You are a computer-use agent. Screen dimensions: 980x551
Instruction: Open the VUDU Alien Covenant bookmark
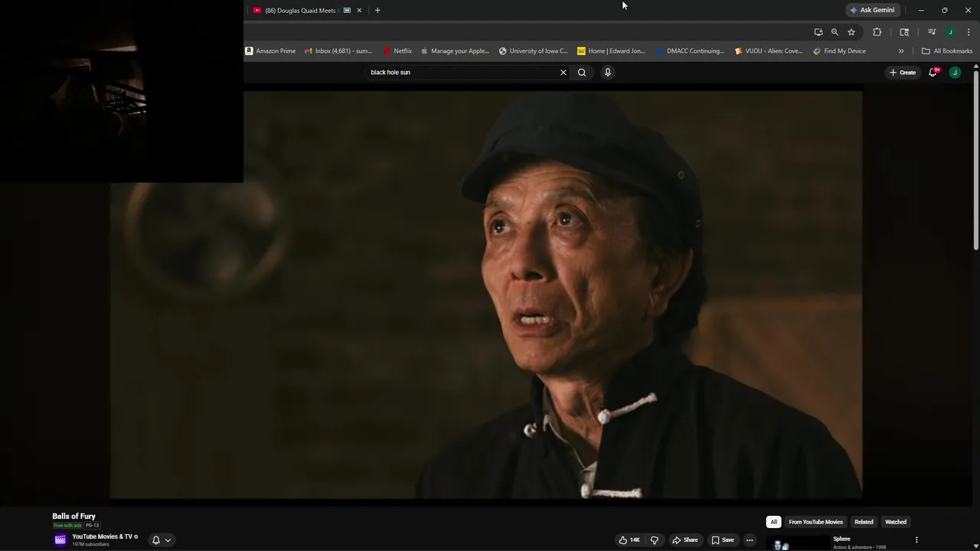[769, 51]
